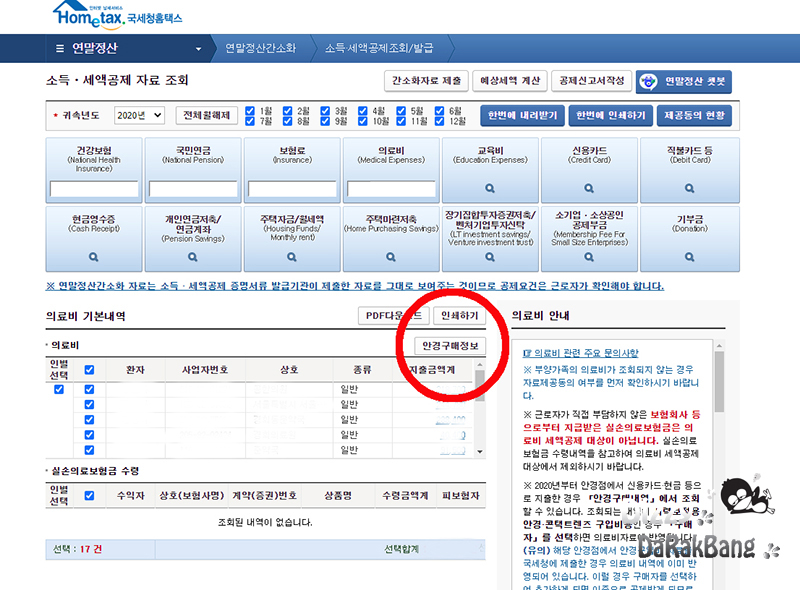Open the 귀속년도 2020년 dropdown
The height and width of the screenshot is (590, 800).
tap(139, 115)
